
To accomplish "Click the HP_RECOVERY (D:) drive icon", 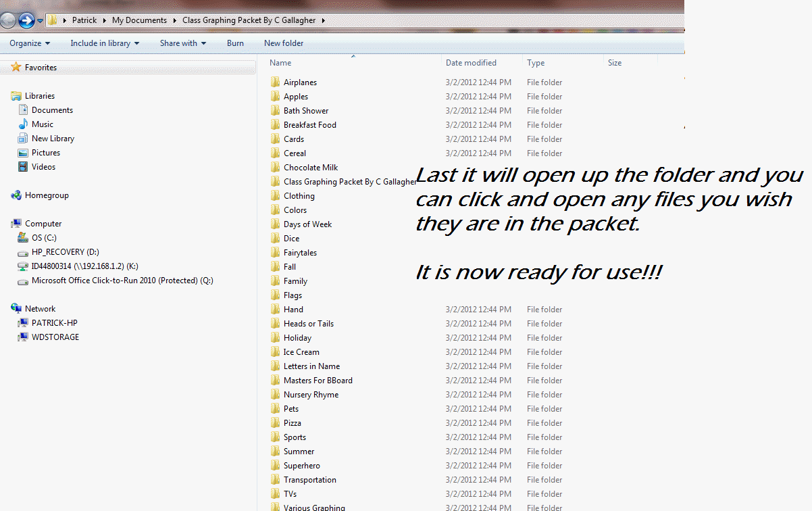I will point(23,252).
